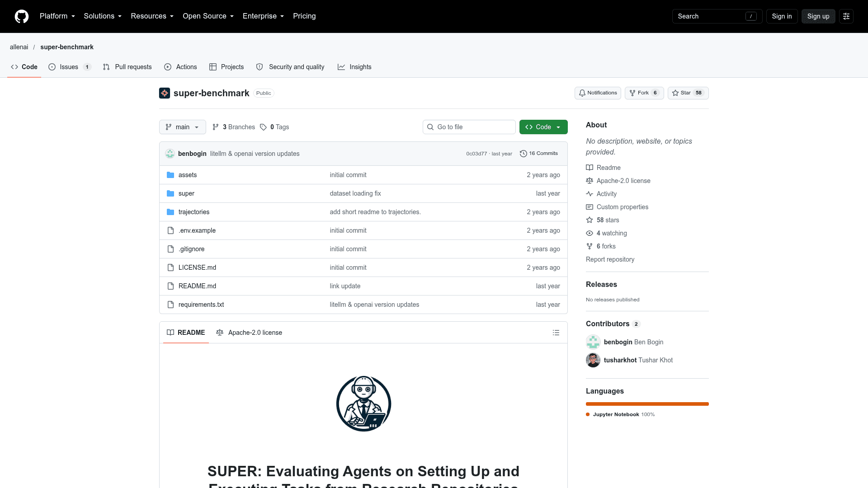Click the pulse icon next to Activity
Screen dimensions: 868x488
tap(590, 194)
